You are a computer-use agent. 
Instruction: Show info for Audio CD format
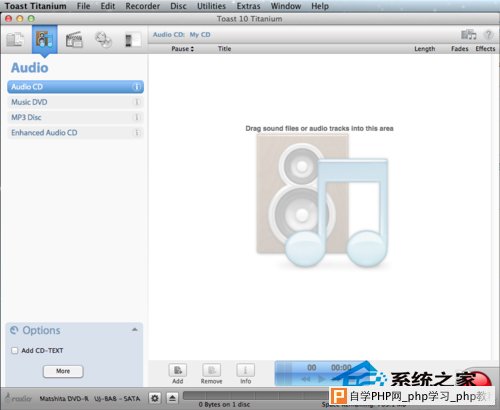(x=136, y=87)
